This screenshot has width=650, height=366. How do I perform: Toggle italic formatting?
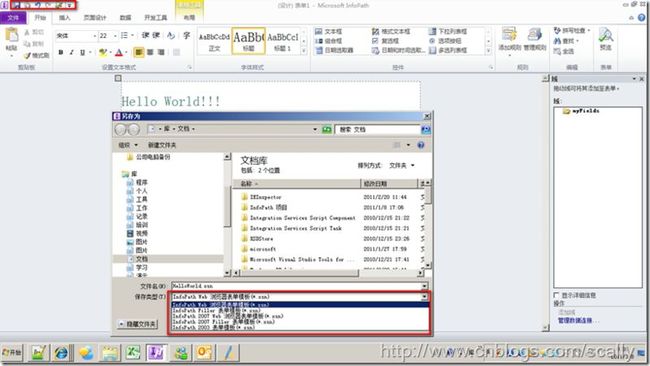[71, 52]
